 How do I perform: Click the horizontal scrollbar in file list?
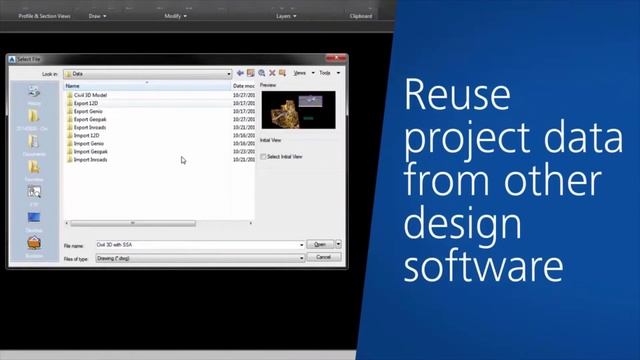tap(133, 223)
